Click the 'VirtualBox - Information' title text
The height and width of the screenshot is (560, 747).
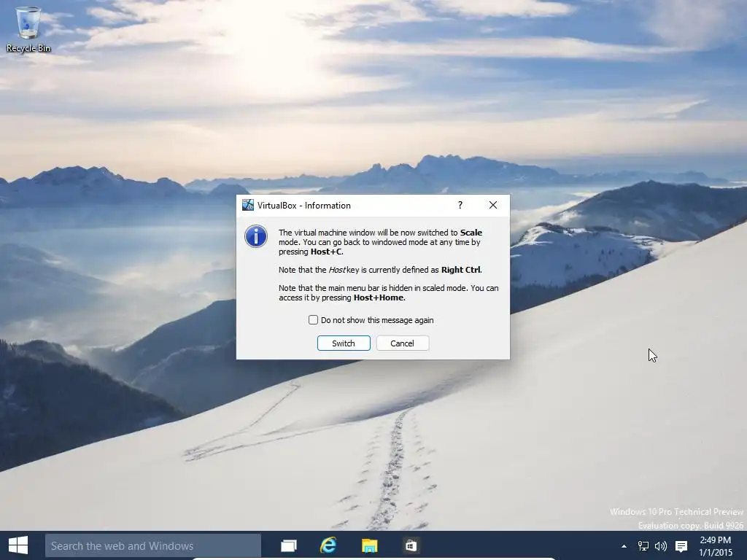(304, 205)
